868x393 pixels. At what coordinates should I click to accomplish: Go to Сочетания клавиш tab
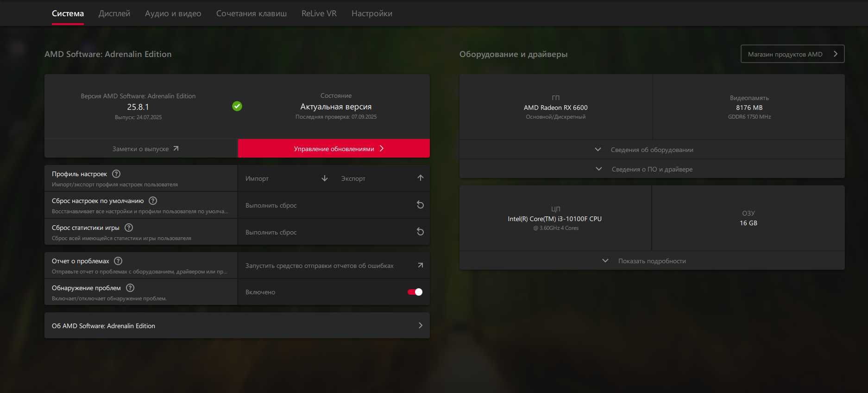(x=252, y=13)
